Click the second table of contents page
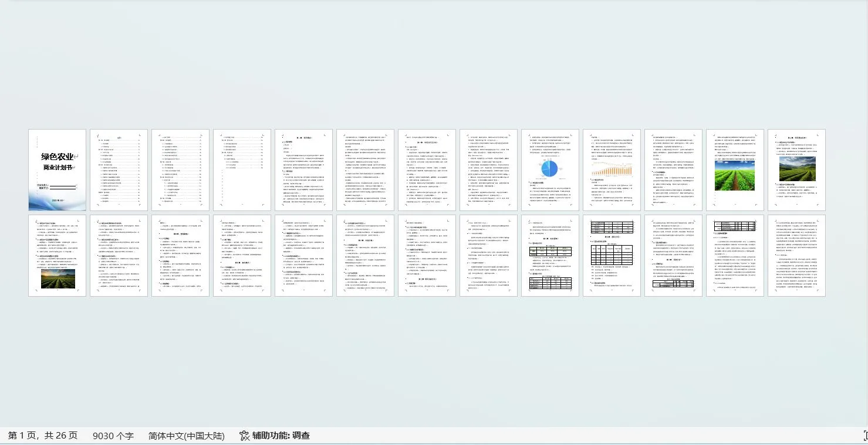The image size is (868, 445). [180, 170]
